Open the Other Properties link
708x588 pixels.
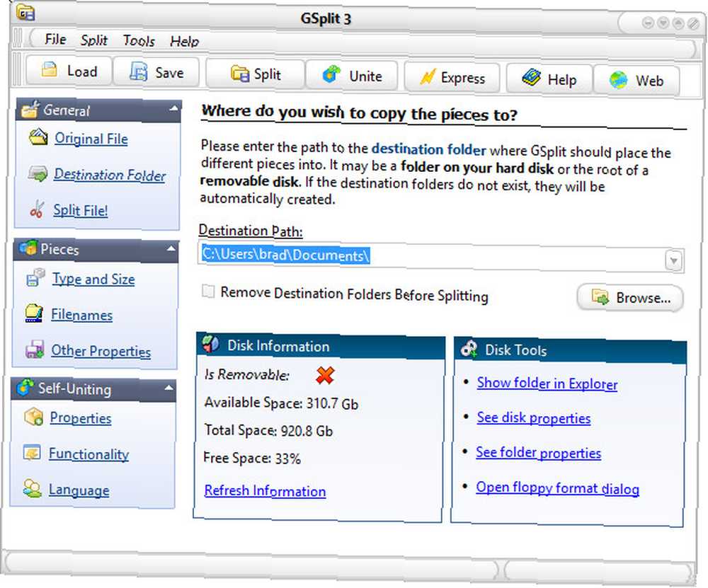101,351
